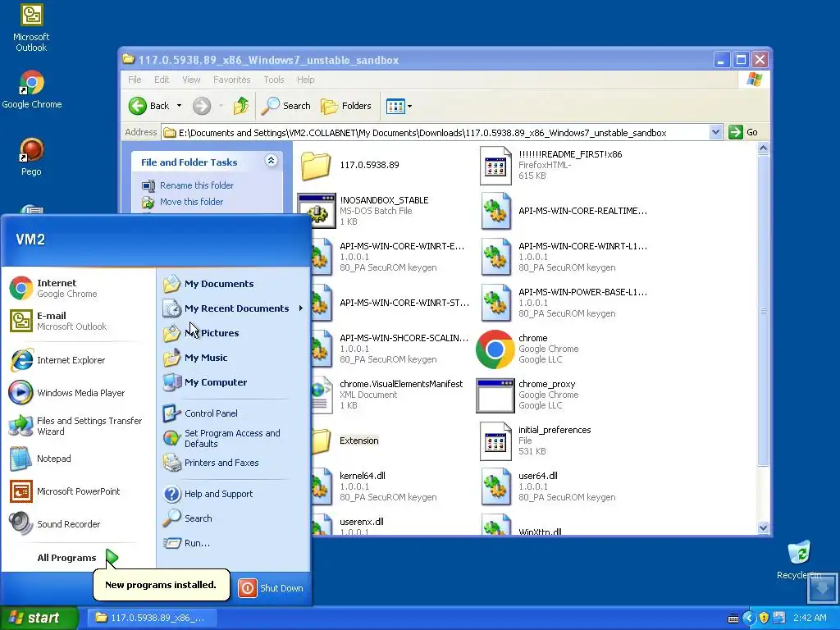Select the chrome_proxy application file
Viewport: 840px width, 630px height.
coord(527,395)
